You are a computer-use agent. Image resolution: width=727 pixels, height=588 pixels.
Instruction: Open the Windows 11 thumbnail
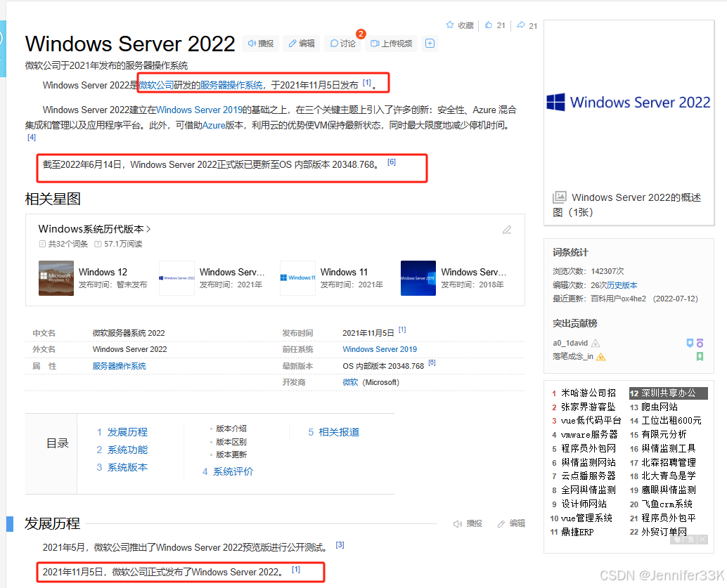pyautogui.click(x=297, y=278)
